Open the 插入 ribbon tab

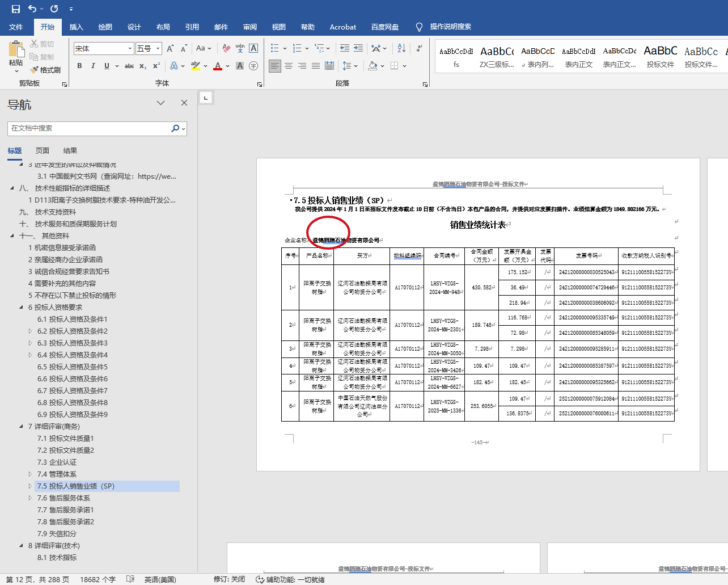(x=76, y=27)
